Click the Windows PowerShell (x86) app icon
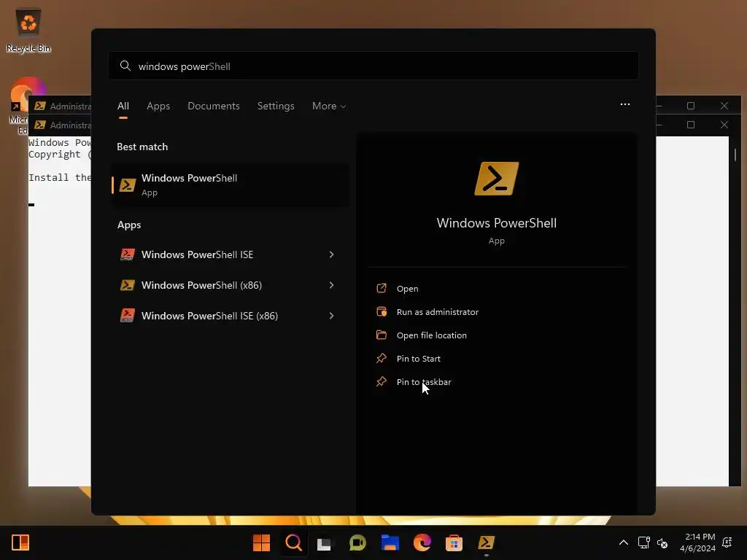Screen dimensions: 747x560 click(x=127, y=285)
